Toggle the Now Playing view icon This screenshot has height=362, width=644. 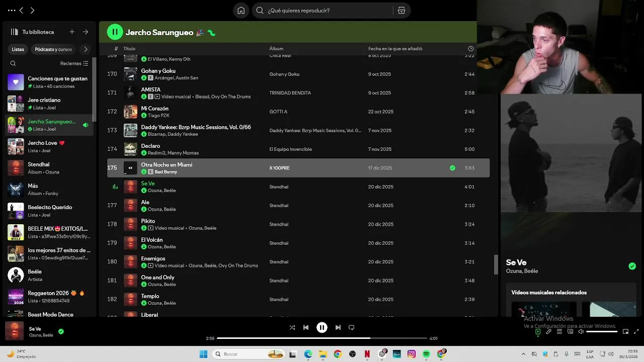(538, 331)
